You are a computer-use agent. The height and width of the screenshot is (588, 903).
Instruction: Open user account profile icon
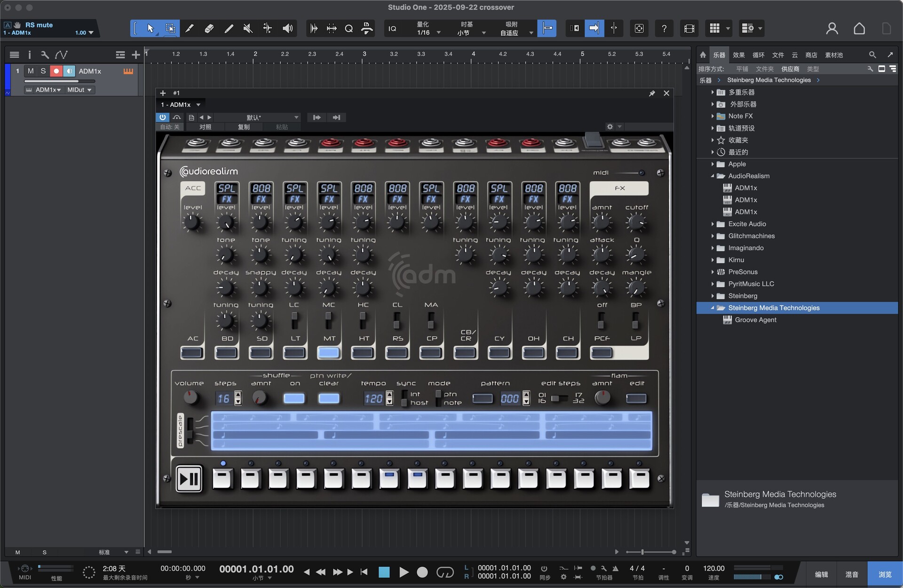(832, 29)
